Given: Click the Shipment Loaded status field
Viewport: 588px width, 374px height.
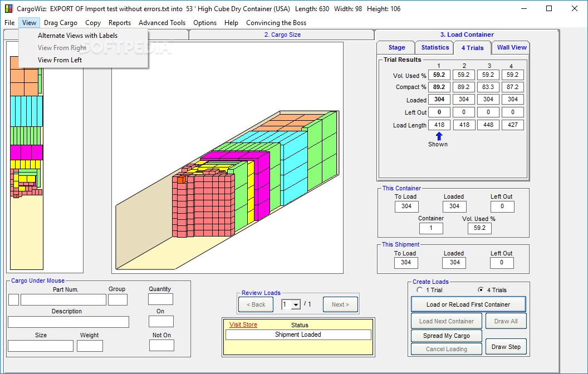Looking at the screenshot, I should [x=298, y=334].
